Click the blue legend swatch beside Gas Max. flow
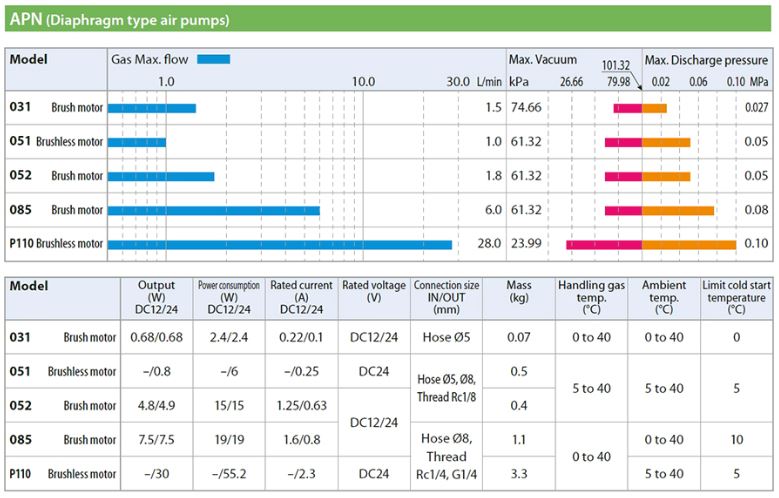779x498 pixels. 213,60
